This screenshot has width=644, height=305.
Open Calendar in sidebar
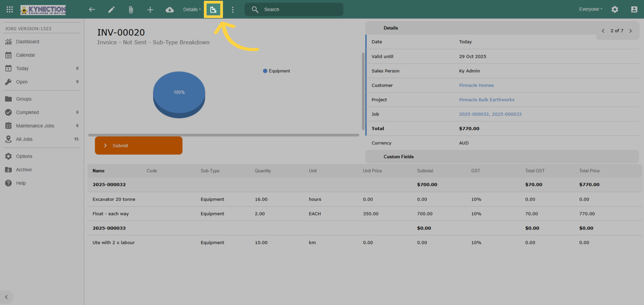click(x=42, y=55)
